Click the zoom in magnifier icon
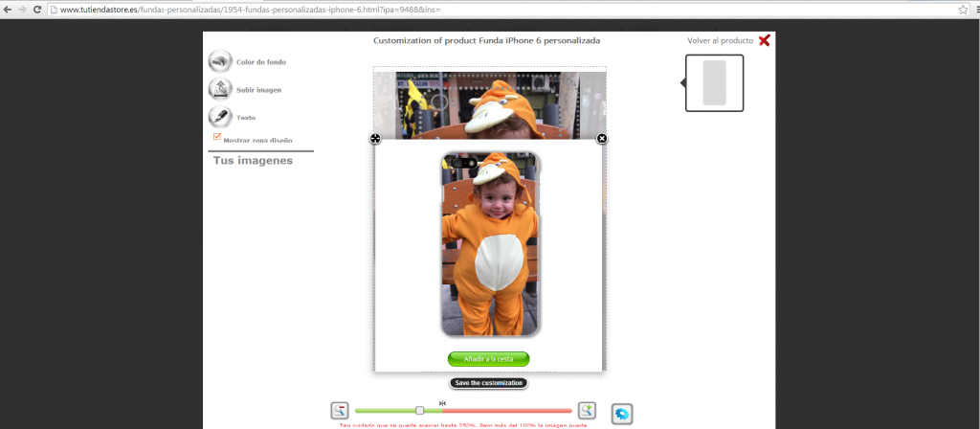Image resolution: width=980 pixels, height=429 pixels. coord(587,411)
